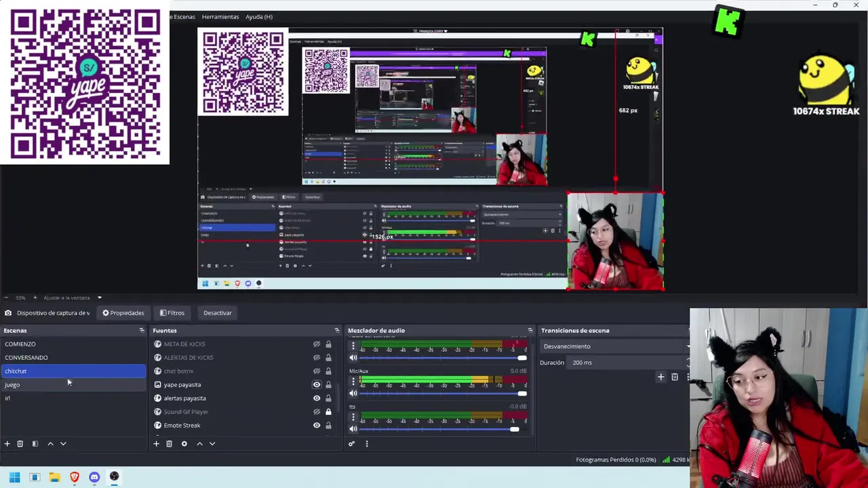Move selected scene up
This screenshot has height=488, width=868.
(x=50, y=443)
